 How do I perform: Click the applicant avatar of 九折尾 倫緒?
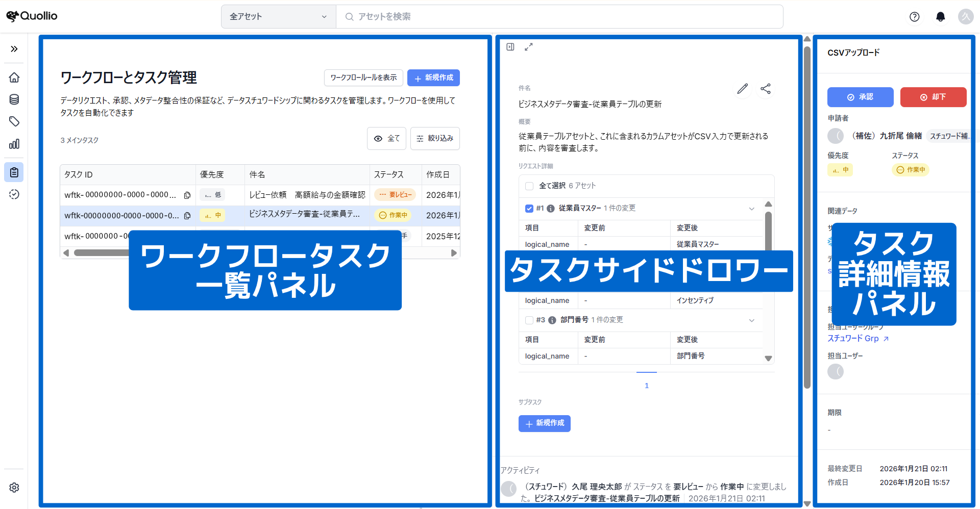pyautogui.click(x=836, y=136)
